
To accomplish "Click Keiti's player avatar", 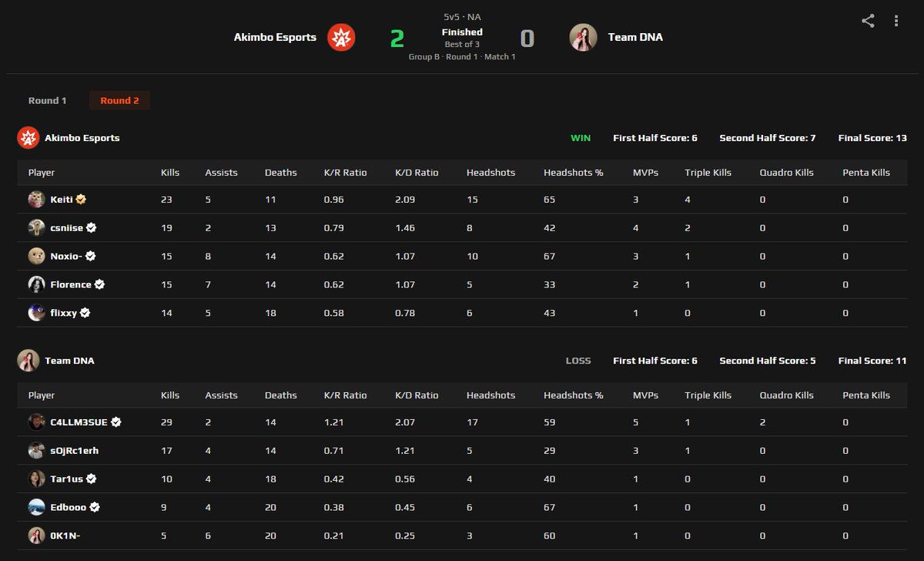I will 36,200.
